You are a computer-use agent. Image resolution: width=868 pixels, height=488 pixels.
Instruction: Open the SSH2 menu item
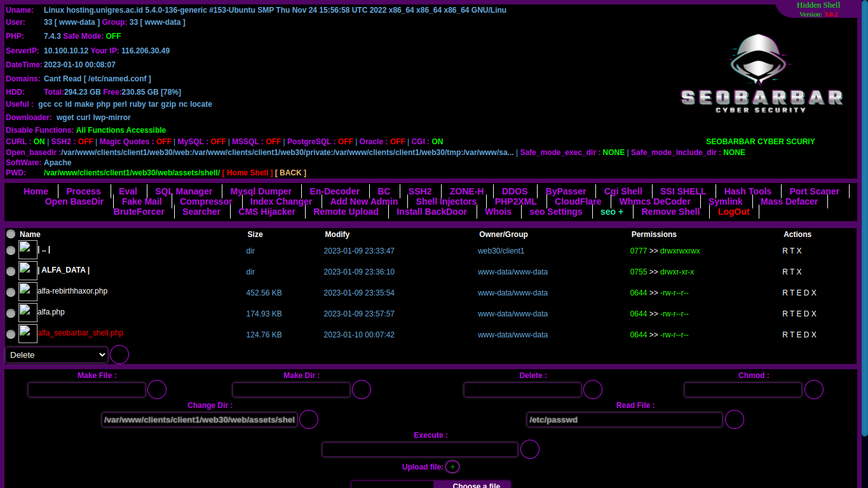(420, 191)
